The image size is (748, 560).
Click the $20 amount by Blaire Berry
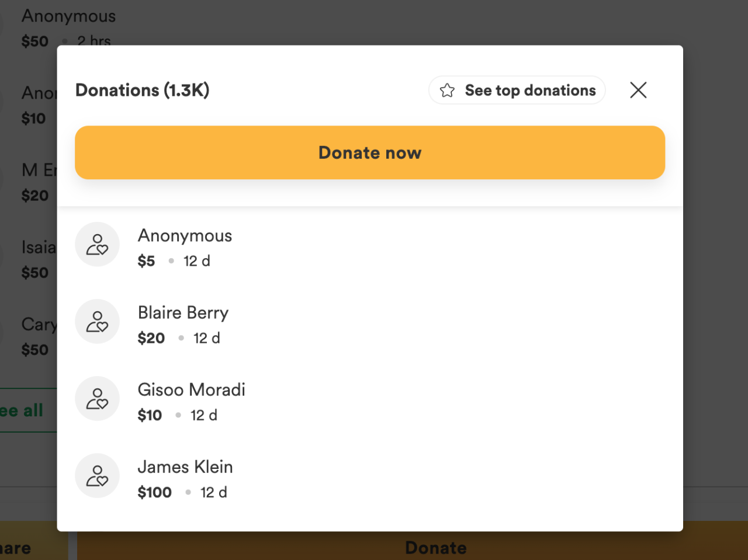pos(151,338)
